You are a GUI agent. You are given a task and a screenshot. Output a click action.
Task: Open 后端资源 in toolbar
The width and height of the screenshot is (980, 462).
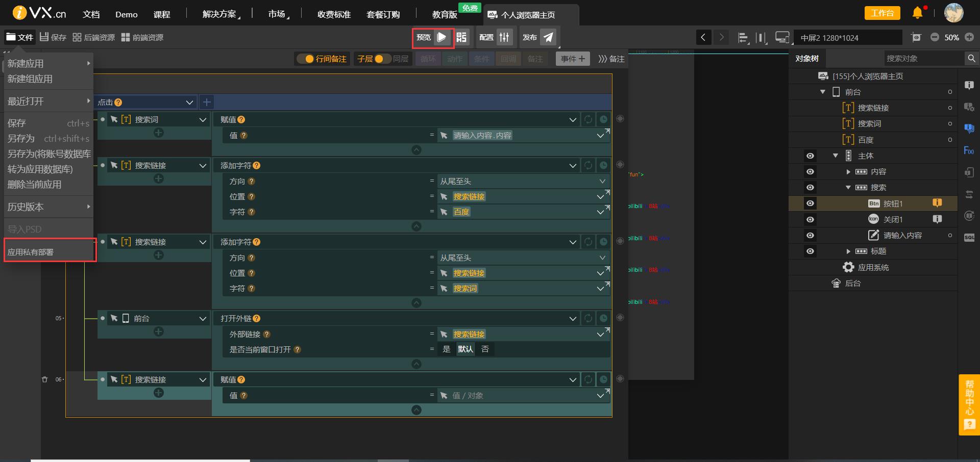click(94, 37)
